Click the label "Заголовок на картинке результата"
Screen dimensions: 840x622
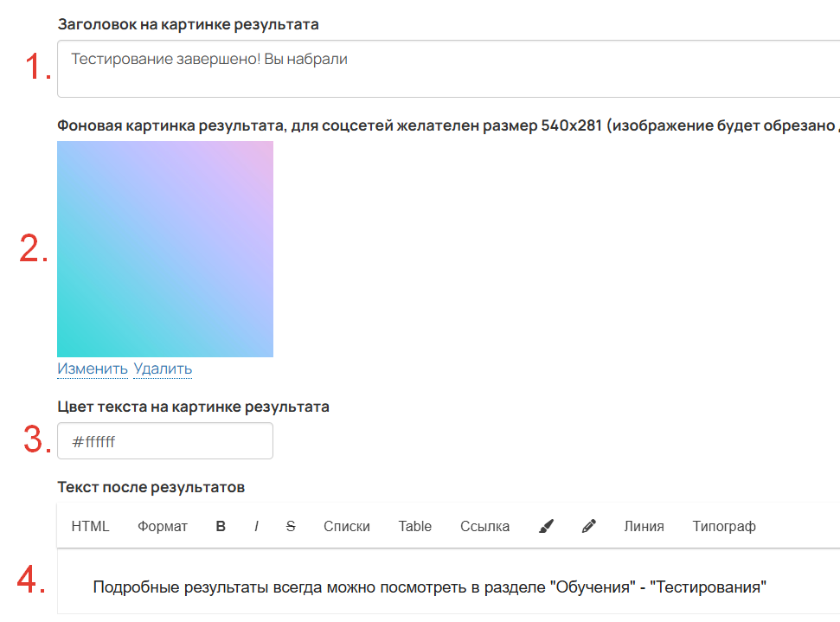188,24
